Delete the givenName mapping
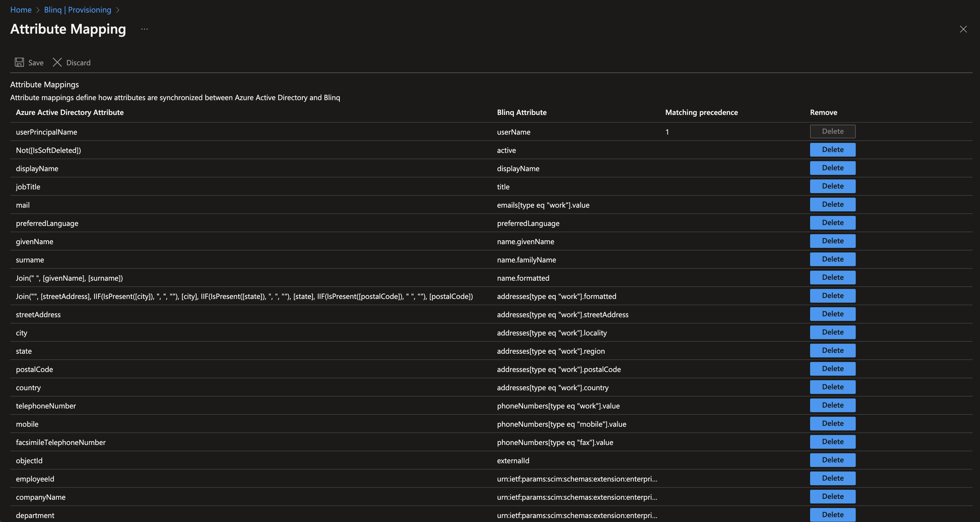 832,241
